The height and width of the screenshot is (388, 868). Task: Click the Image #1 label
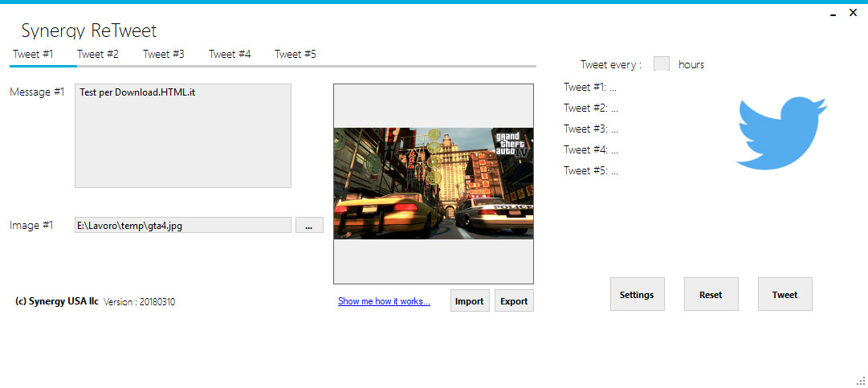click(31, 225)
